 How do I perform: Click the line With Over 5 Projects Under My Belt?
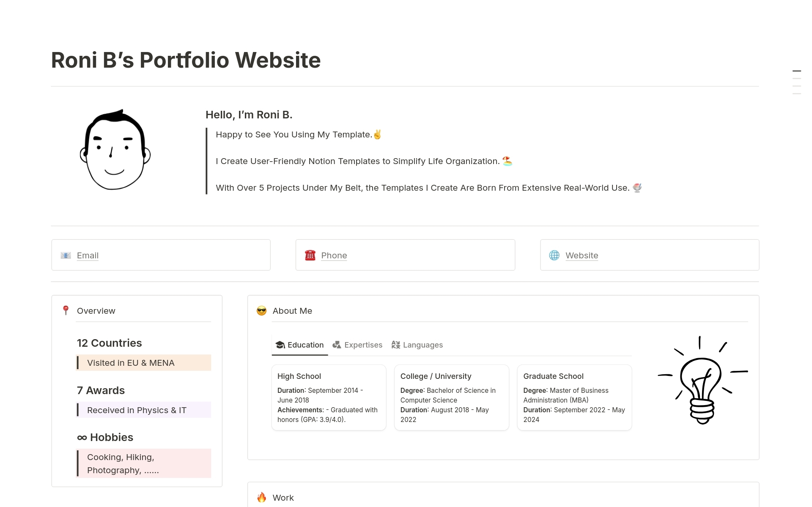click(422, 188)
